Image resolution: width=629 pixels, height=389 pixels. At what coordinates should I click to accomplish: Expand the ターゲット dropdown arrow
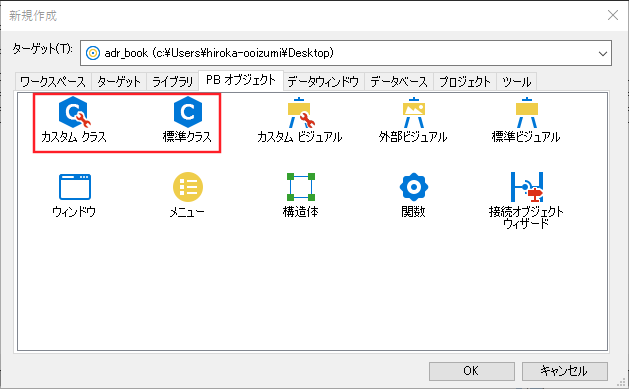(603, 53)
